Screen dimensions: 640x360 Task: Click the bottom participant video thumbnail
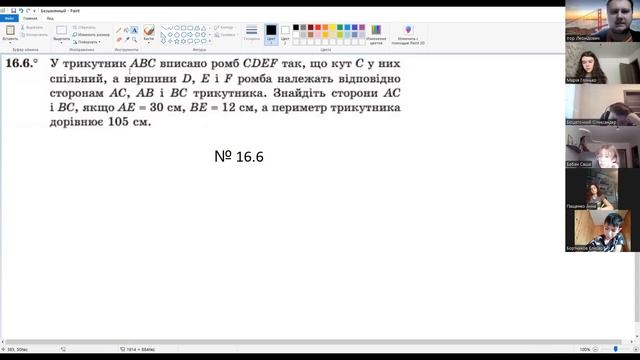coord(602,231)
